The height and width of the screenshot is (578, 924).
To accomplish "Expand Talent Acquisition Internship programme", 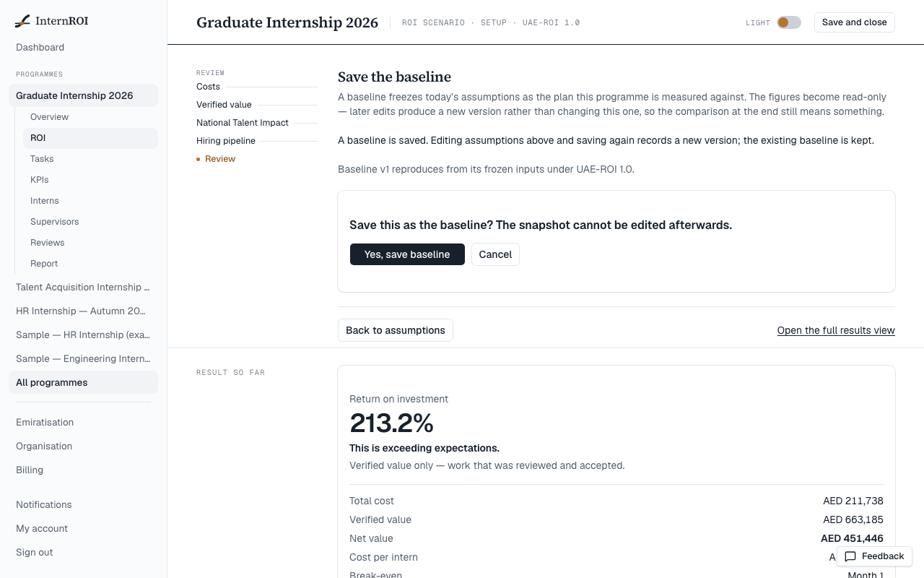I will [x=83, y=287].
